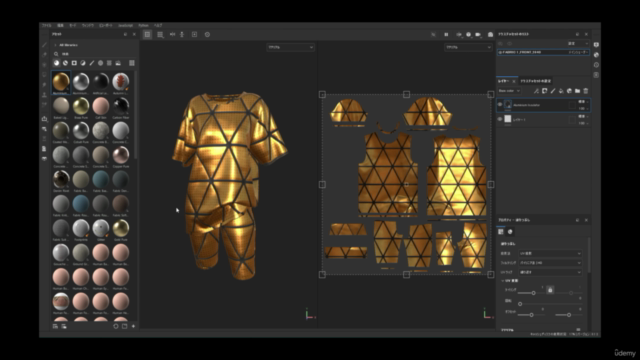
Task: Switch to the Layers tab (レイヤー)
Action: point(504,81)
